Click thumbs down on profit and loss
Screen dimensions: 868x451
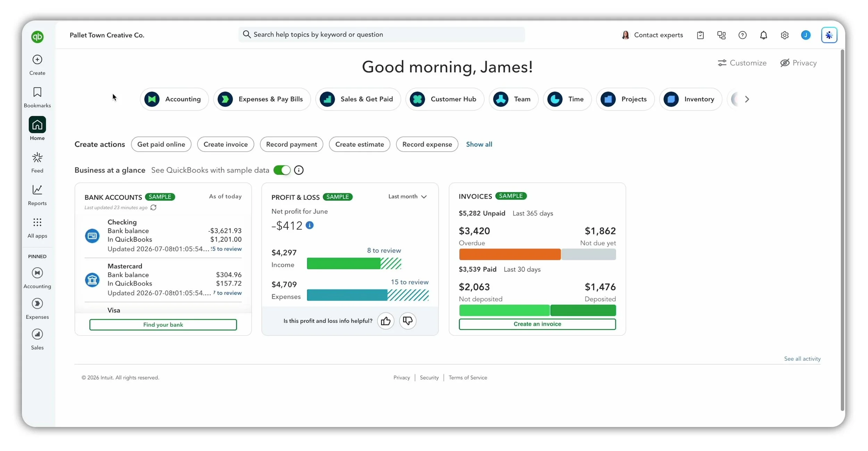[408, 321]
